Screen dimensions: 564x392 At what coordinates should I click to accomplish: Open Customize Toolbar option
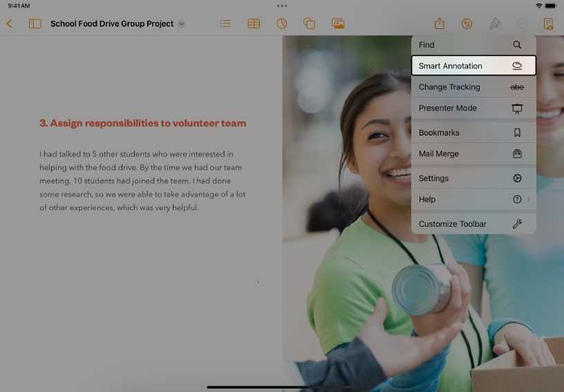[473, 224]
